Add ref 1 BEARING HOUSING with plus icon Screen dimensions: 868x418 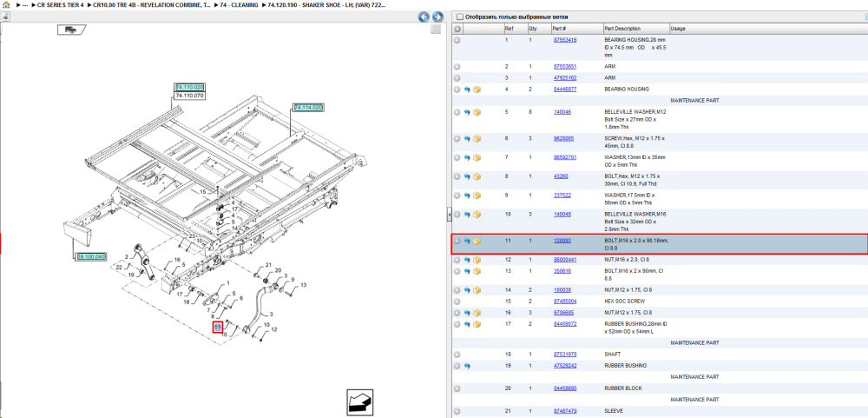pyautogui.click(x=457, y=40)
